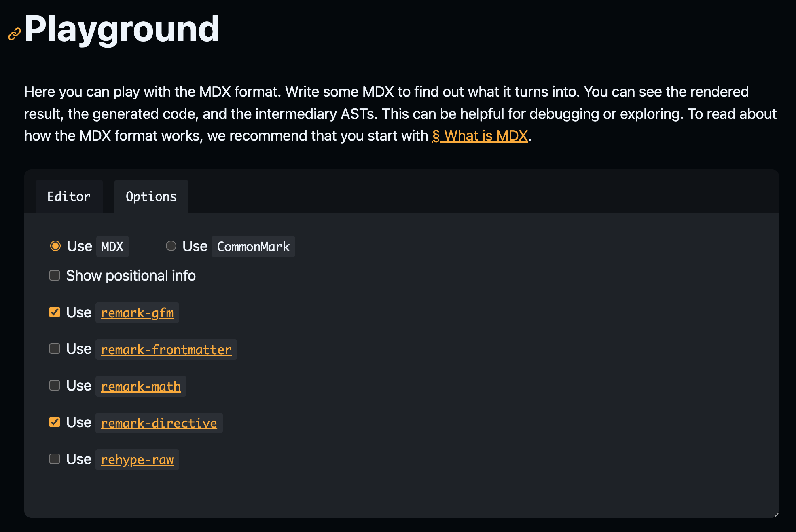The image size is (796, 532).
Task: Click the MDX format badge
Action: [112, 246]
